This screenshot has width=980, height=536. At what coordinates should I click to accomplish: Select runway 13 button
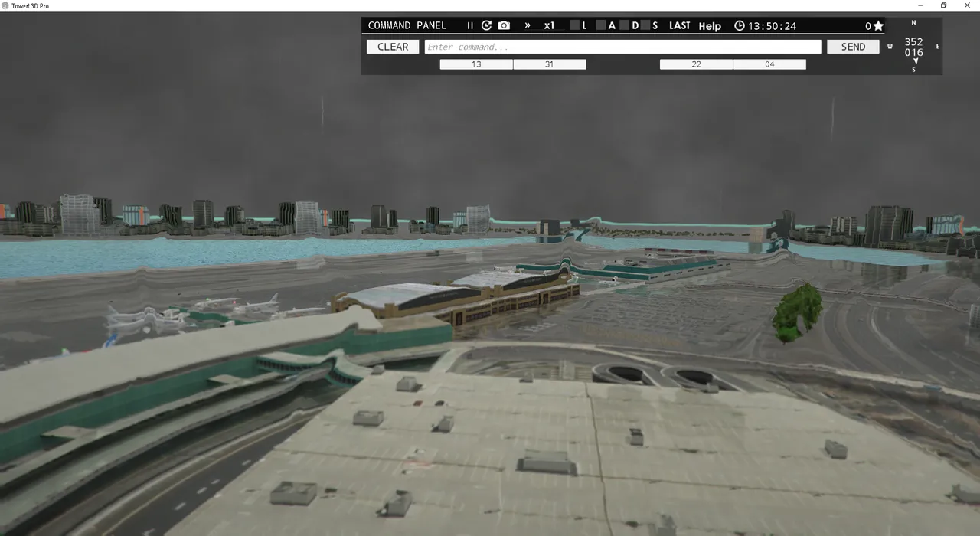[476, 64]
